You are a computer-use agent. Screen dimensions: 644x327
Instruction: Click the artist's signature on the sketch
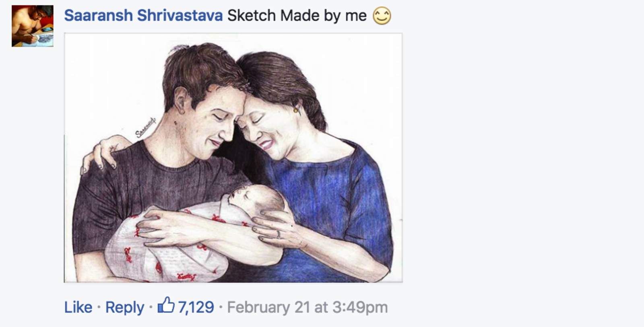tap(145, 128)
